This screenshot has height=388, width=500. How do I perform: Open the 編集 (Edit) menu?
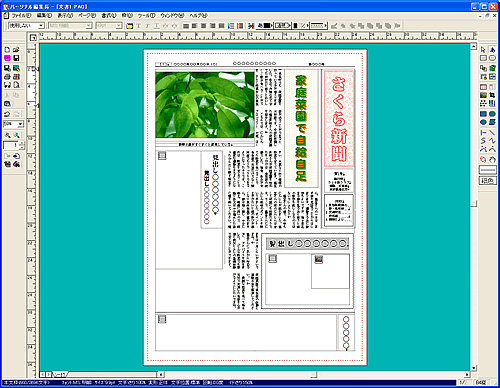[44, 16]
